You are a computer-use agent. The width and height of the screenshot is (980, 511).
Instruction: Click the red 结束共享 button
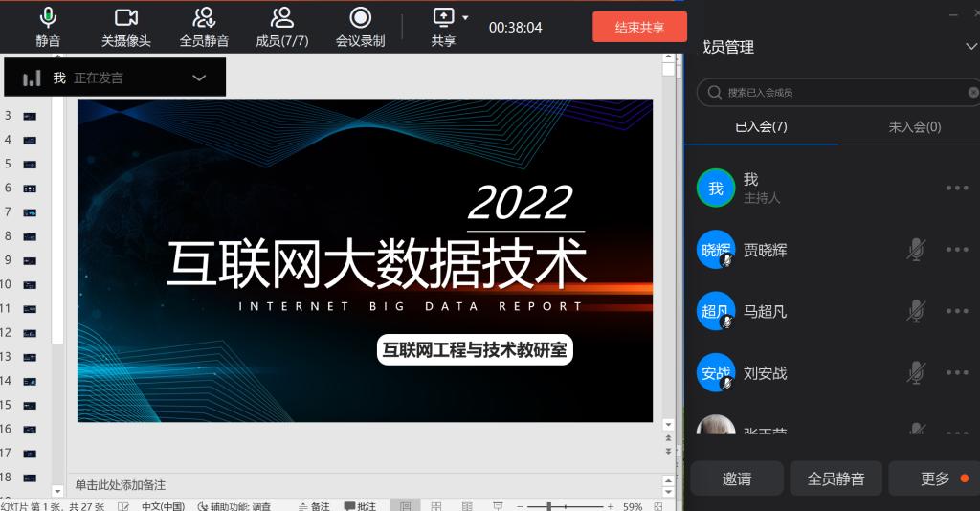pyautogui.click(x=639, y=27)
